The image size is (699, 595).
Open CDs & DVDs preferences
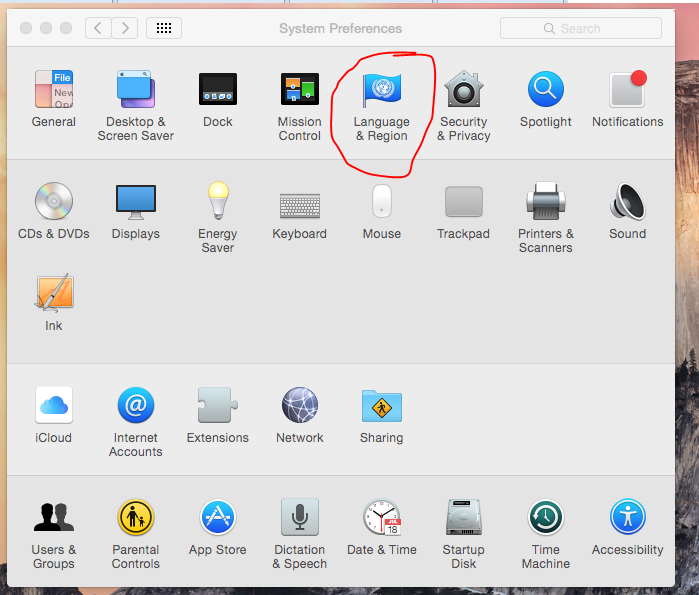point(54,201)
